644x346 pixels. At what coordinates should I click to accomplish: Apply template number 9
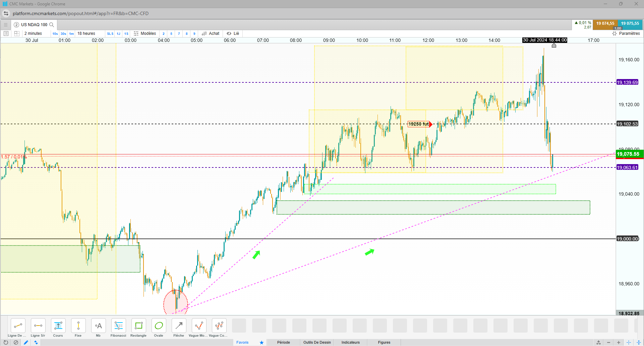coord(194,34)
